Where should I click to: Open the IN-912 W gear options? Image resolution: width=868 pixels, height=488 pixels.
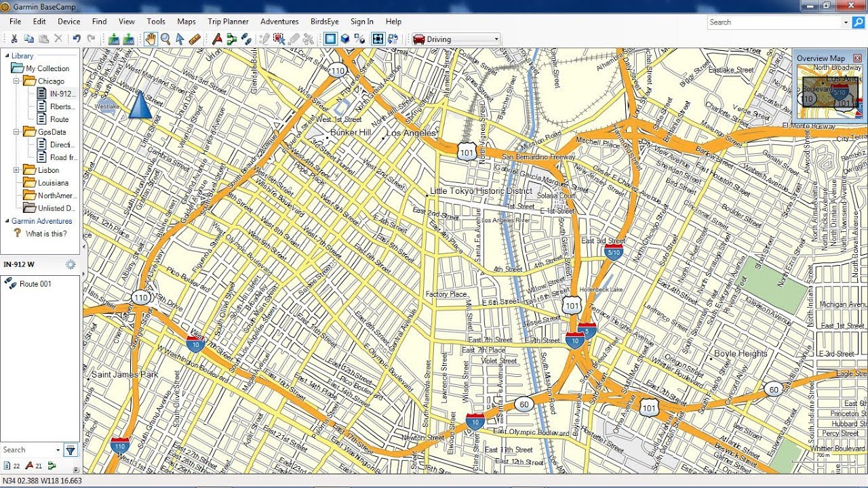[71, 264]
